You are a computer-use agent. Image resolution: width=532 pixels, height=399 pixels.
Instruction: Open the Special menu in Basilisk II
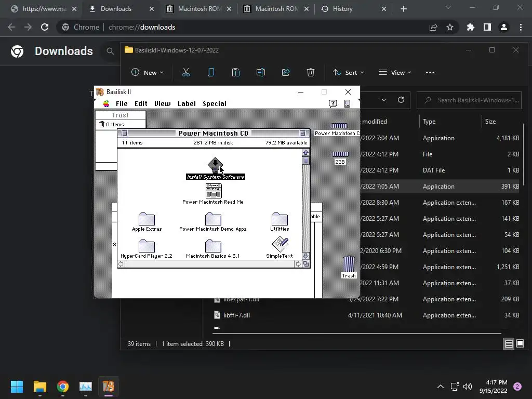pos(215,104)
